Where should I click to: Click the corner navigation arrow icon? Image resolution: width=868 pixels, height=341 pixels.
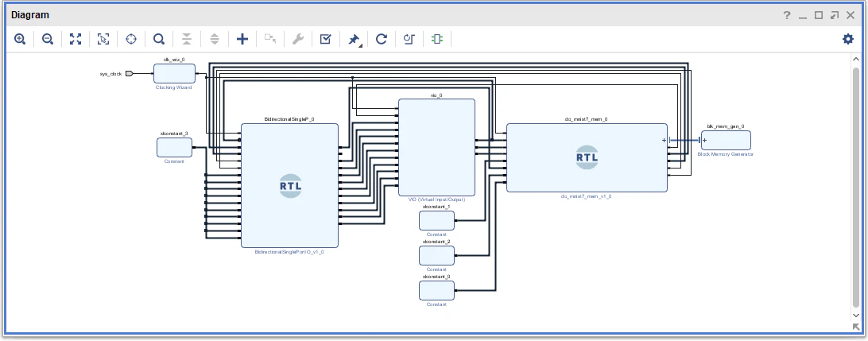[856, 327]
